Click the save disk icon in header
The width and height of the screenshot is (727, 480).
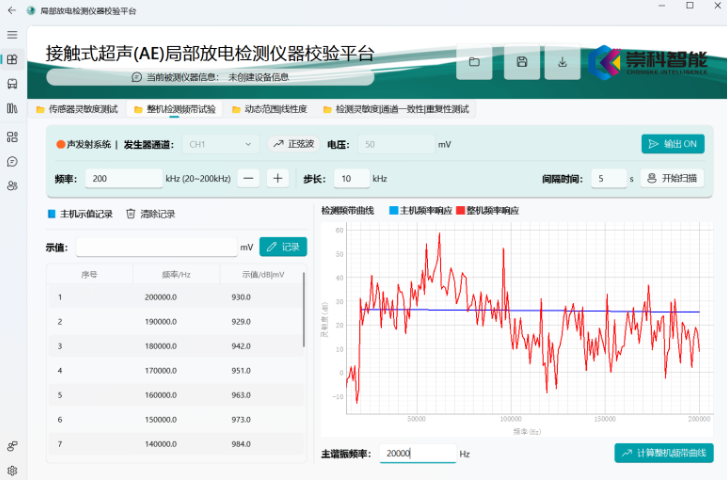click(x=520, y=62)
